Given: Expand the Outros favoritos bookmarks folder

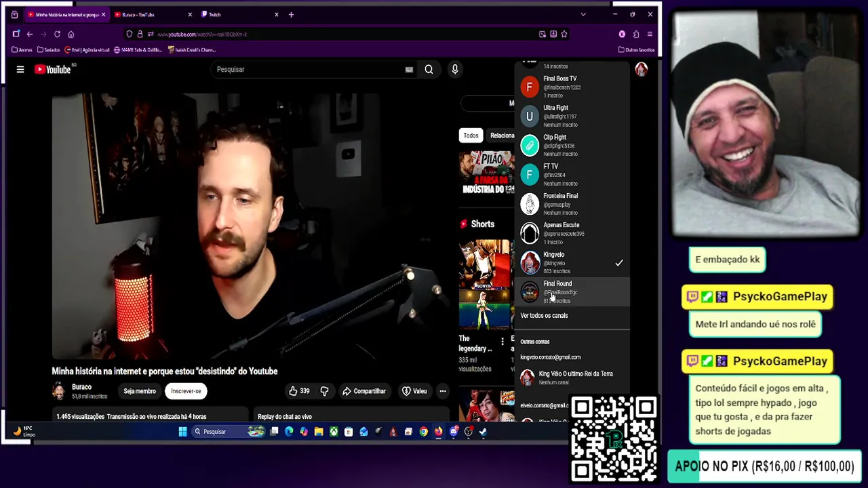Looking at the screenshot, I should [636, 49].
